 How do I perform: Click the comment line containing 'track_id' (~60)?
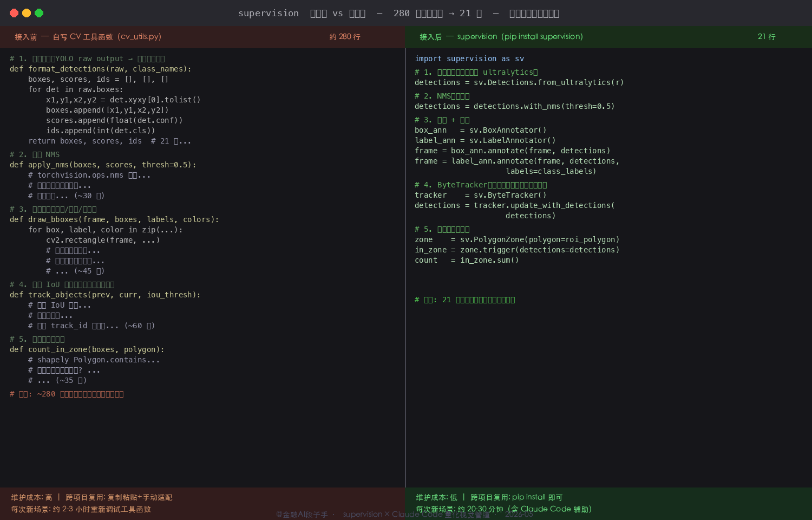(91, 326)
